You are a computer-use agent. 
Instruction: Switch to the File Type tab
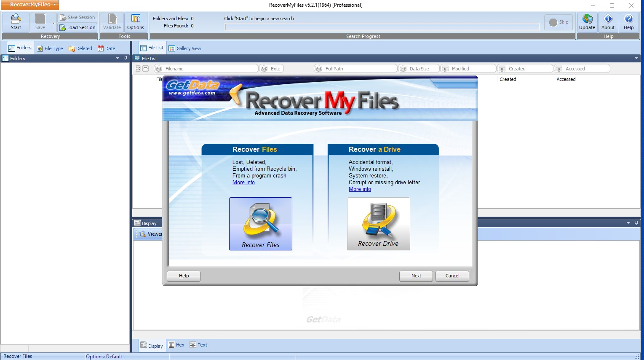50,48
